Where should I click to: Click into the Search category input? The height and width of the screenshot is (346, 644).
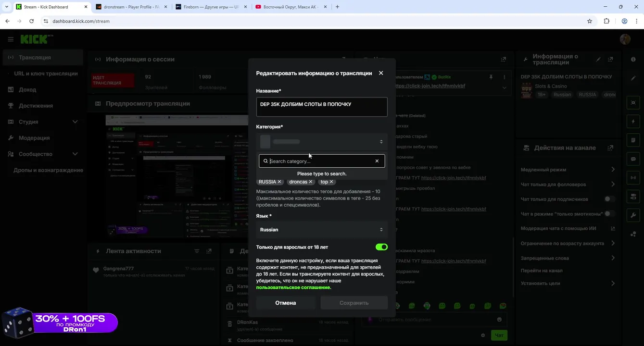click(321, 161)
